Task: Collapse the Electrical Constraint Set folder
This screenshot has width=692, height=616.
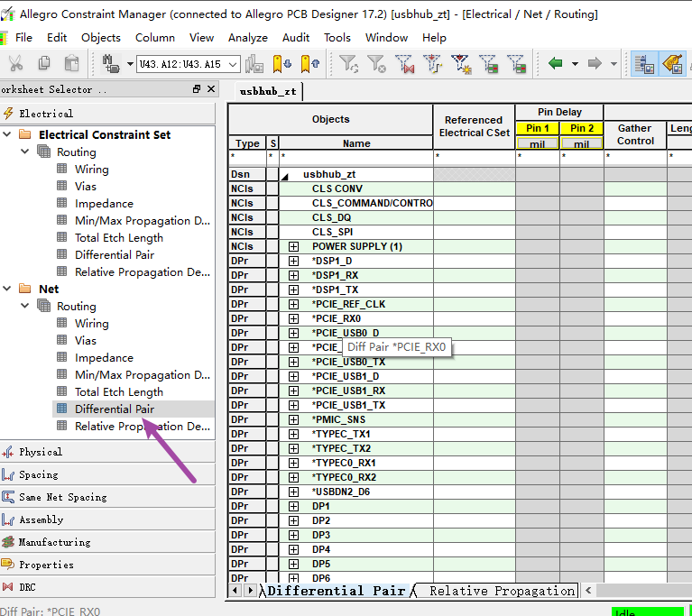Action: pos(7,134)
